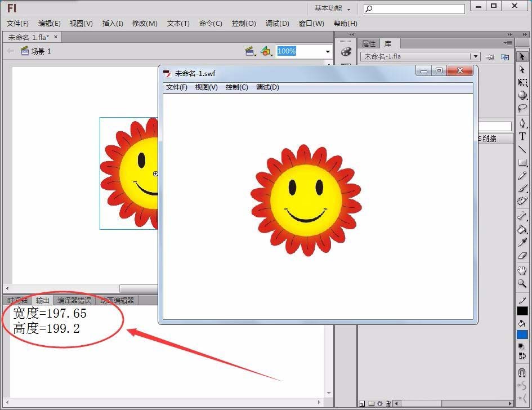Select the Lasso tool
The height and width of the screenshot is (410, 532).
click(522, 108)
